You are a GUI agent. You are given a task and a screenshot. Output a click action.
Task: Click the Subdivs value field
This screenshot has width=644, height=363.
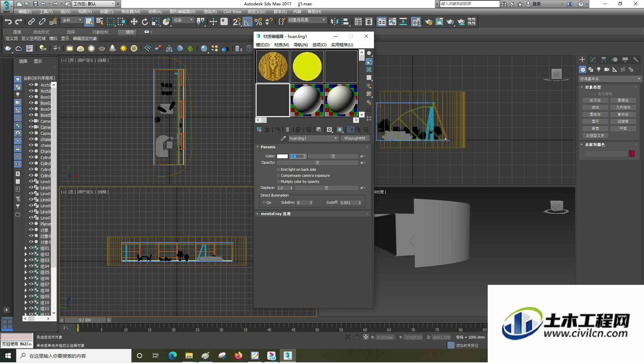tap(303, 203)
